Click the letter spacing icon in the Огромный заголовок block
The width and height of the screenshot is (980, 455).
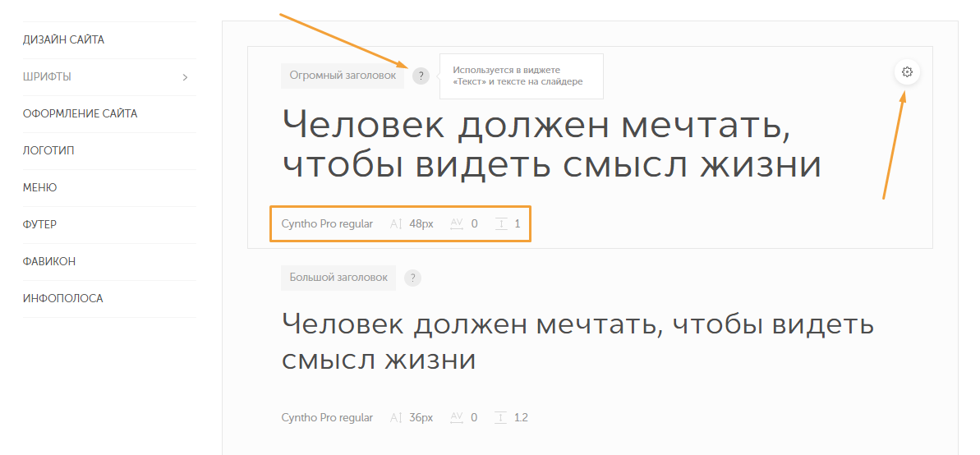457,223
